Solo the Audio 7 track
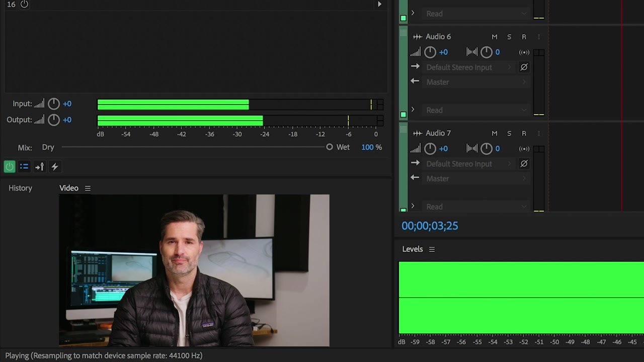Image resolution: width=644 pixels, height=362 pixels. coord(509,133)
